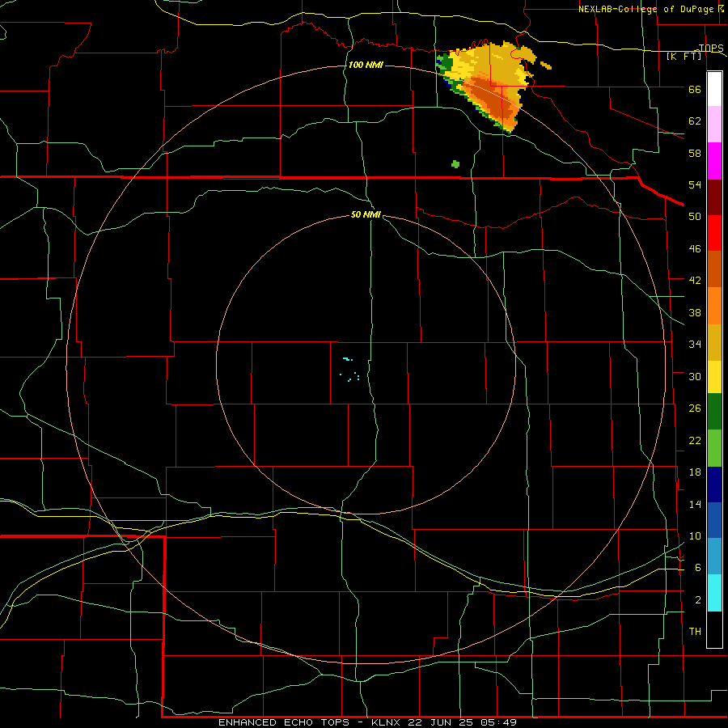728x728 pixels.
Task: Click the dark green 26-30 kft legend swatch
Action: click(714, 412)
